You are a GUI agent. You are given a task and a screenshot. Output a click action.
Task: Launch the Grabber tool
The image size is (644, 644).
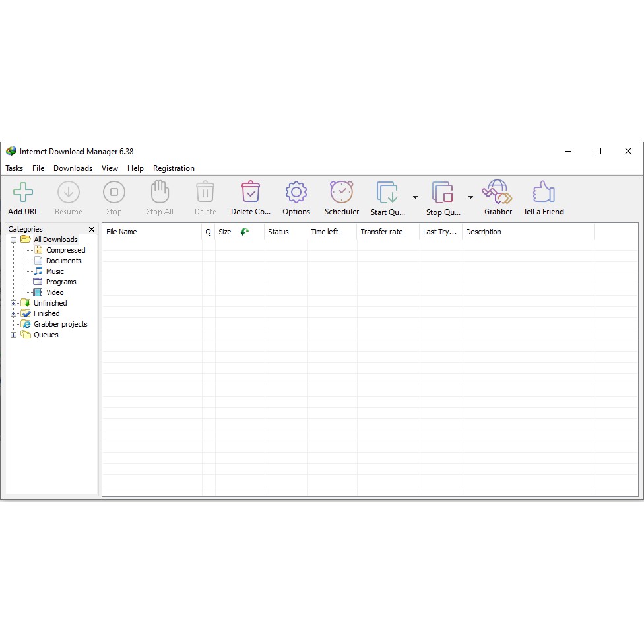coord(498,192)
